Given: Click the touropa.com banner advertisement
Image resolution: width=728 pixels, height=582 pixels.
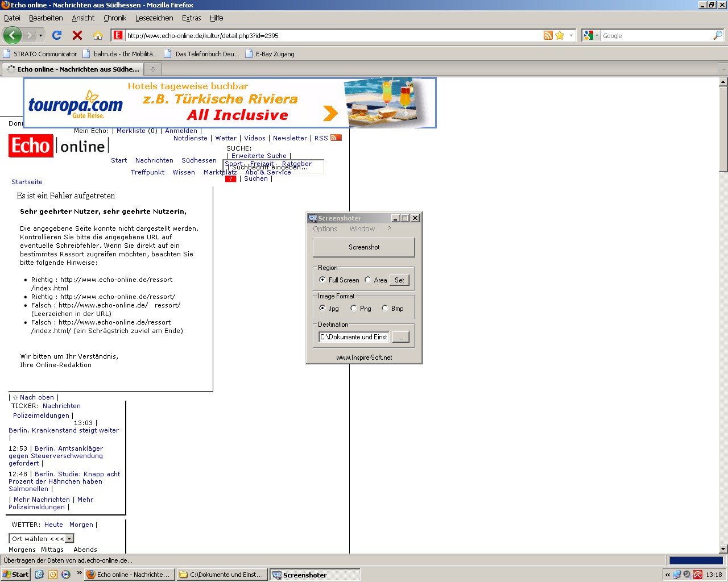Looking at the screenshot, I should [x=230, y=103].
